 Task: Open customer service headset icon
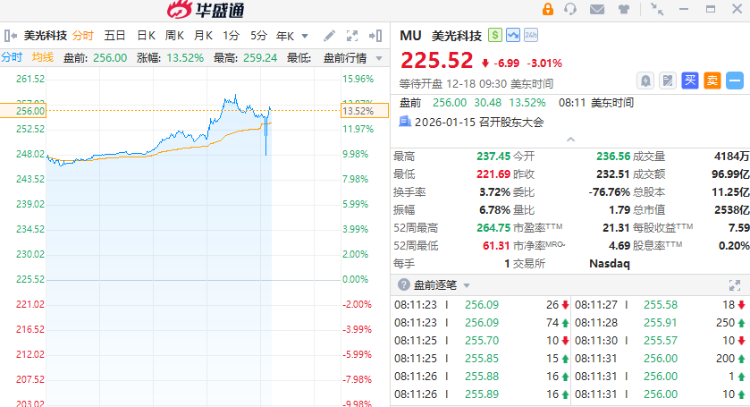(x=570, y=9)
